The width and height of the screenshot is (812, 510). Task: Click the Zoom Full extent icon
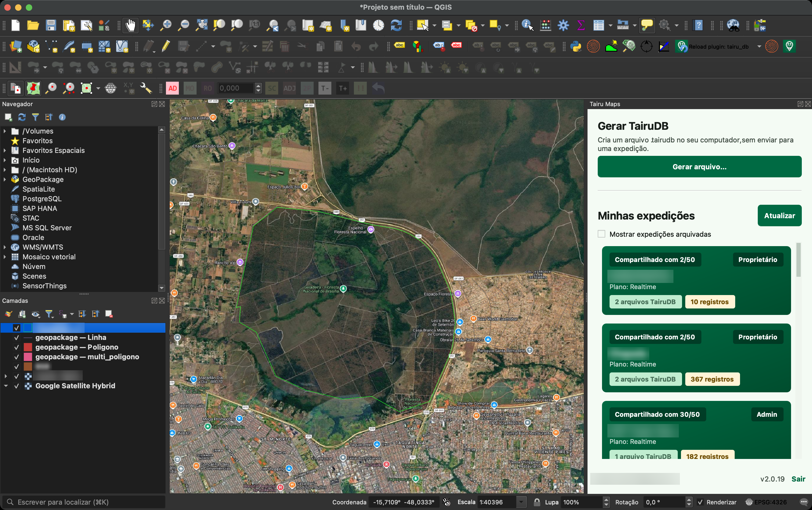[x=202, y=25]
